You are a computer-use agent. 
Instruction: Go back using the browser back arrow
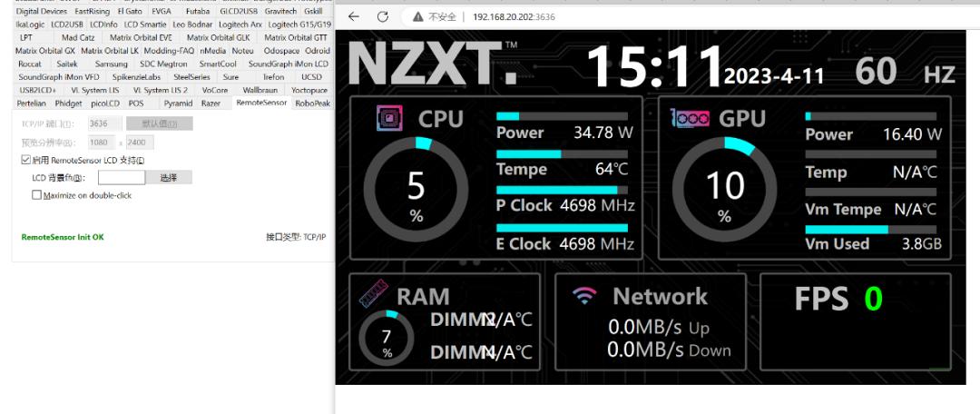(354, 17)
